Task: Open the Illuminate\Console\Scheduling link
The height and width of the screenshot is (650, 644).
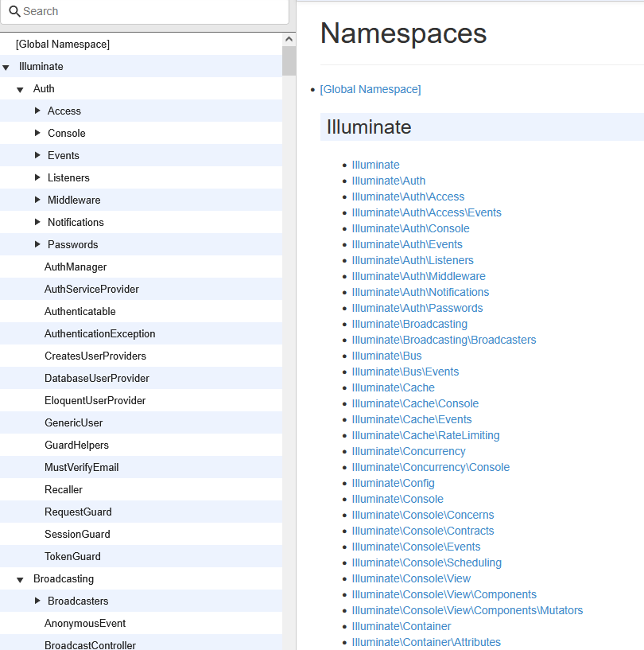Action: pos(427,563)
